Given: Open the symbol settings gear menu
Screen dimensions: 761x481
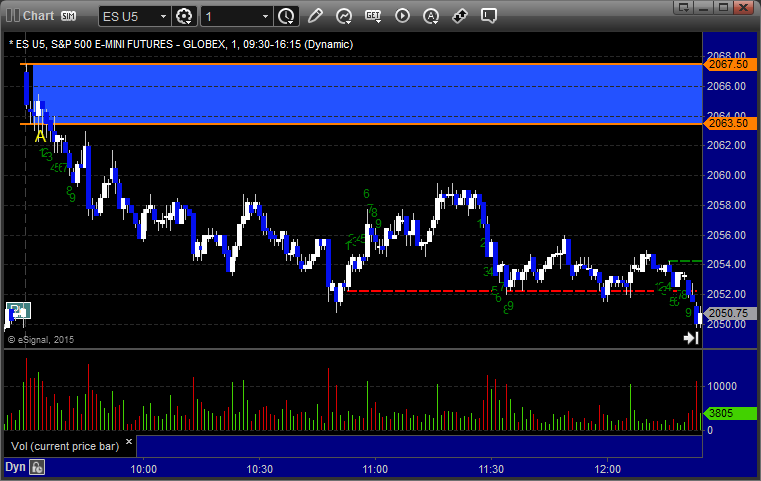Looking at the screenshot, I should pyautogui.click(x=184, y=17).
